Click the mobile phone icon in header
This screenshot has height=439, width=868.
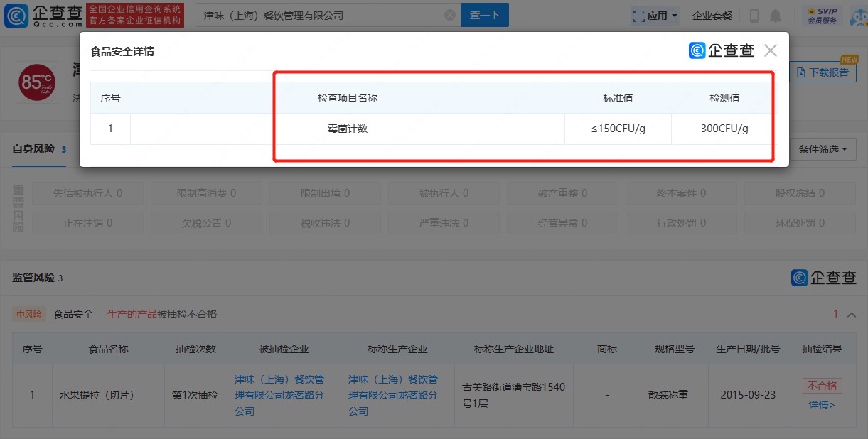pyautogui.click(x=754, y=16)
